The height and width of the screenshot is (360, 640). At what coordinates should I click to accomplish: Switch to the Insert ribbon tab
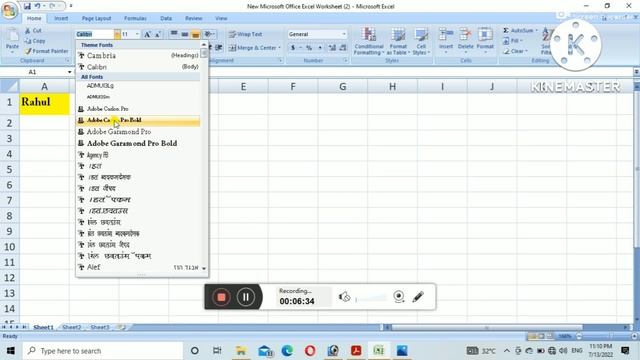pyautogui.click(x=61, y=18)
